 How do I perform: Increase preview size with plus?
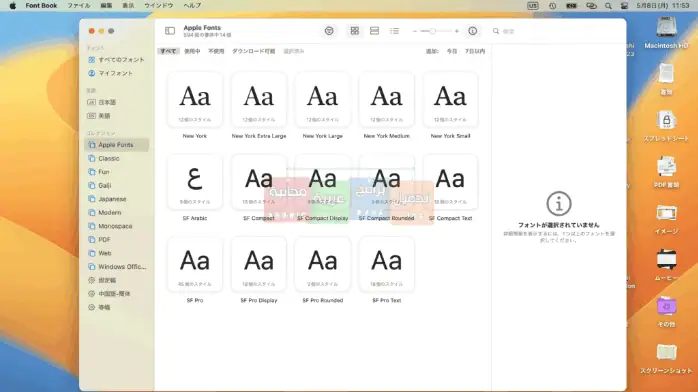(x=456, y=31)
